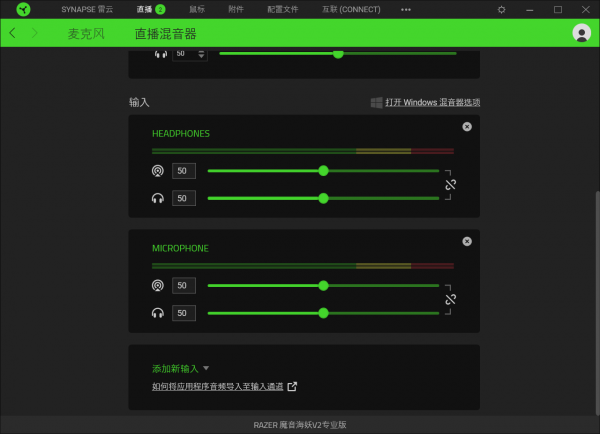This screenshot has height=434, width=600.
Task: Click the RAZER 魔音海妖V2专业版 device label
Action: (300, 425)
